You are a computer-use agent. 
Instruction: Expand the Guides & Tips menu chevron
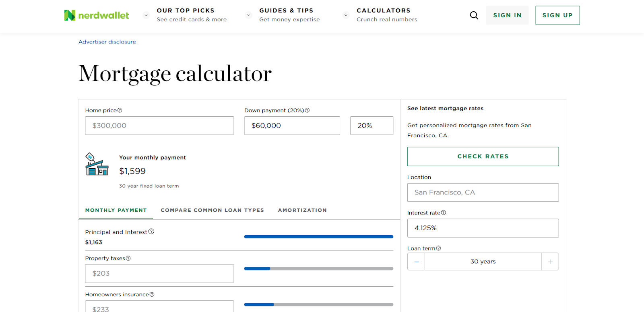(248, 15)
